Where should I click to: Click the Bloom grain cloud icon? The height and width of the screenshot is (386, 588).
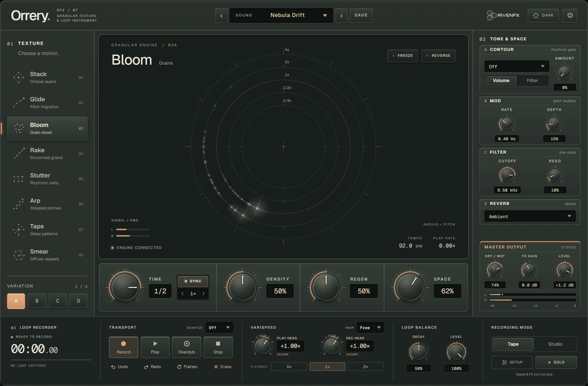[x=19, y=128]
